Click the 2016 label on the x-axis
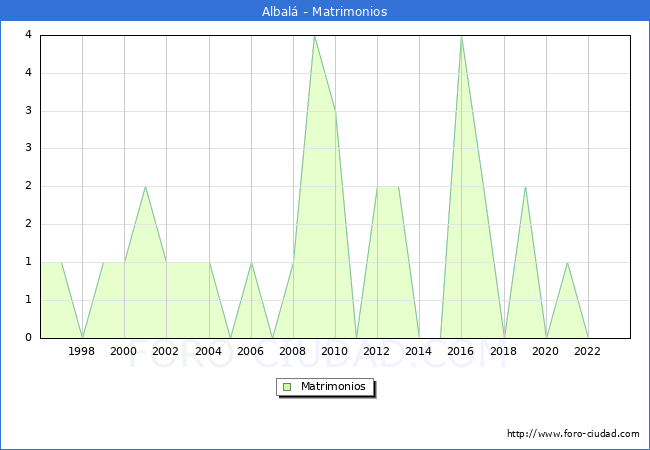The height and width of the screenshot is (450, 650). pyautogui.click(x=461, y=351)
